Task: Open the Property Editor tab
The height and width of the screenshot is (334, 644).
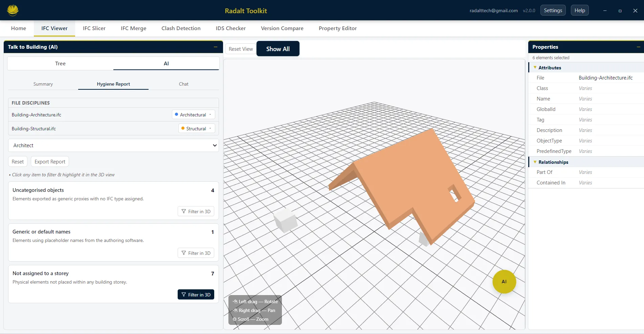Action: 338,28
